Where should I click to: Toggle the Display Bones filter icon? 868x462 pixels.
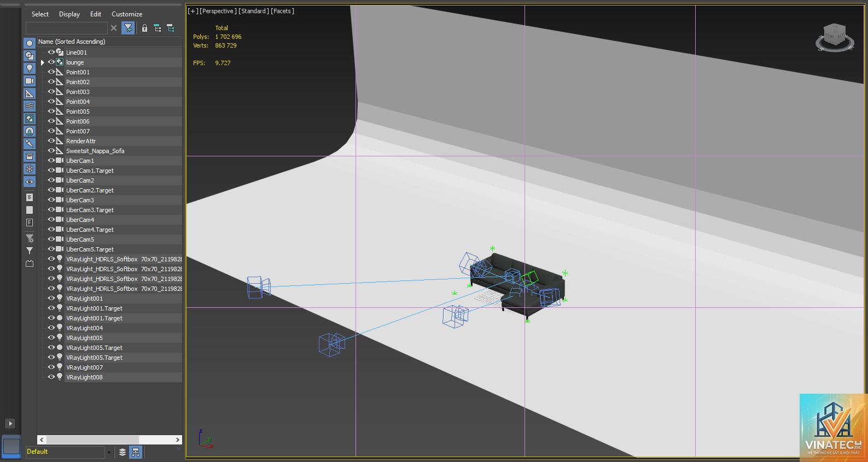pos(30,144)
